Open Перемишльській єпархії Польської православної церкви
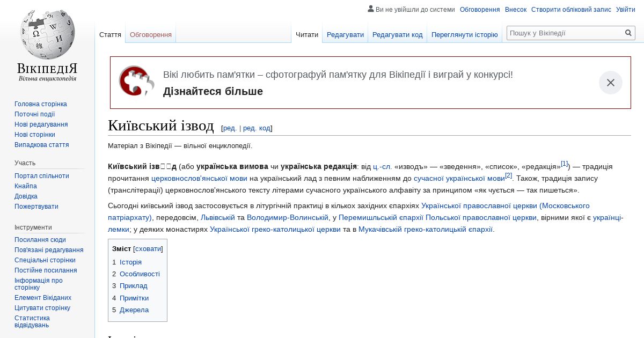The image size is (644, 338). [437, 217]
